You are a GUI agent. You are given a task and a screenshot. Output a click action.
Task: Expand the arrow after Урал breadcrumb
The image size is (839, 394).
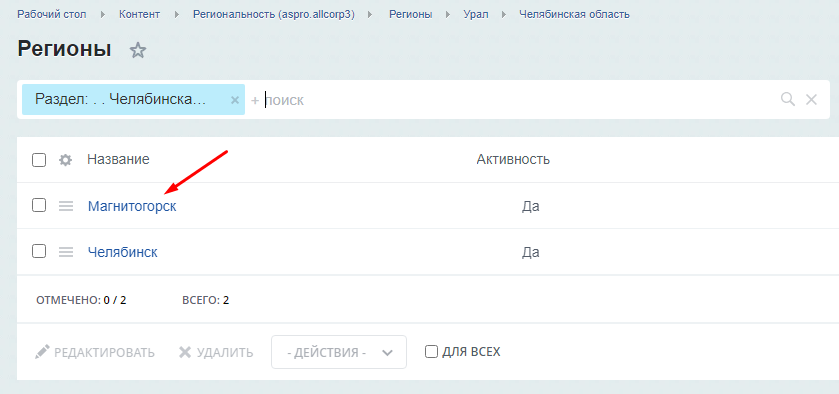point(504,15)
